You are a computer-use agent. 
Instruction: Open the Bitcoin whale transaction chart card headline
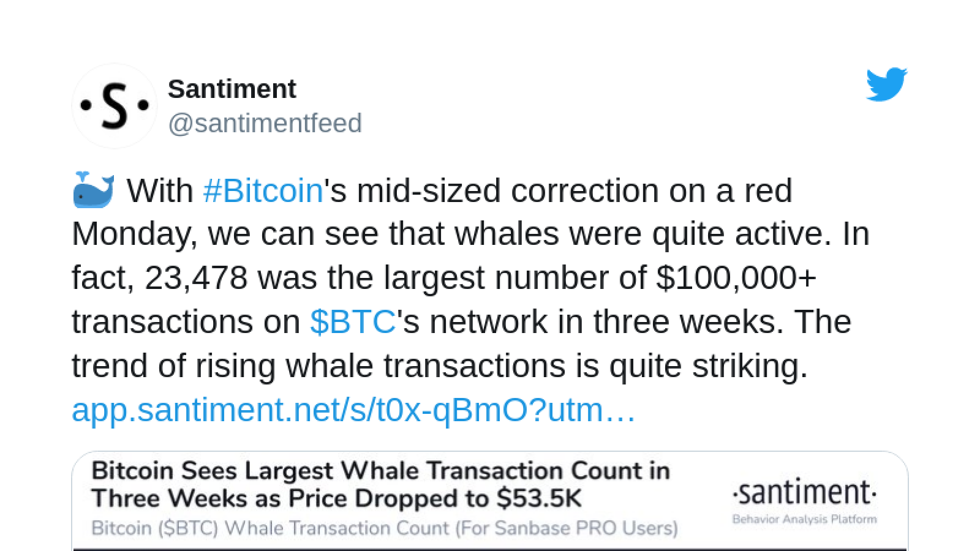(x=380, y=484)
